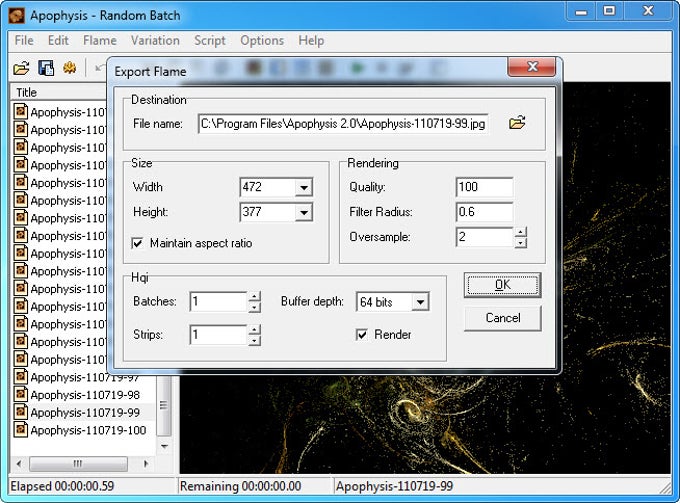
Task: Open the Options menu
Action: click(262, 40)
